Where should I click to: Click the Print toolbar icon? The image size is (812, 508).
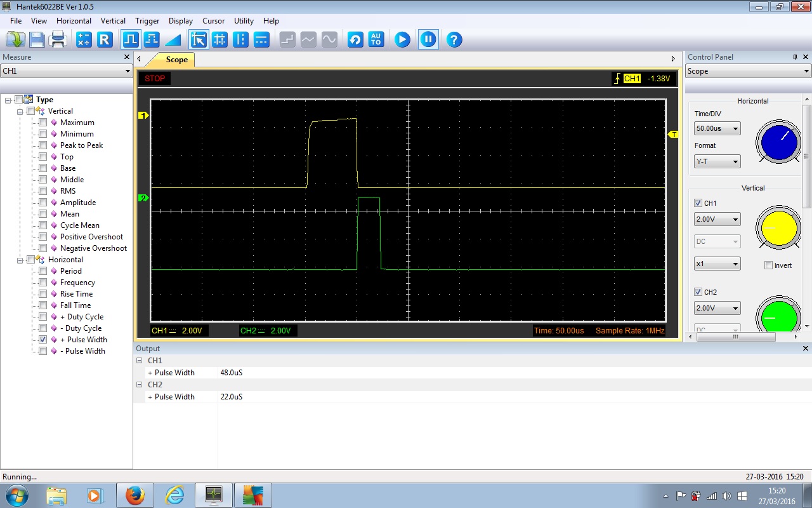[58, 40]
